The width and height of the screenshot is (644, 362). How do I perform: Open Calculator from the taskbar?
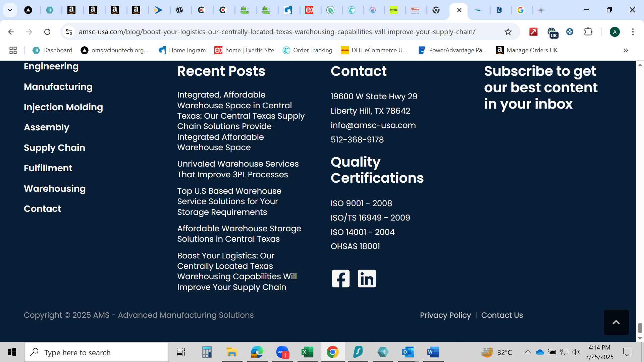pos(207,352)
